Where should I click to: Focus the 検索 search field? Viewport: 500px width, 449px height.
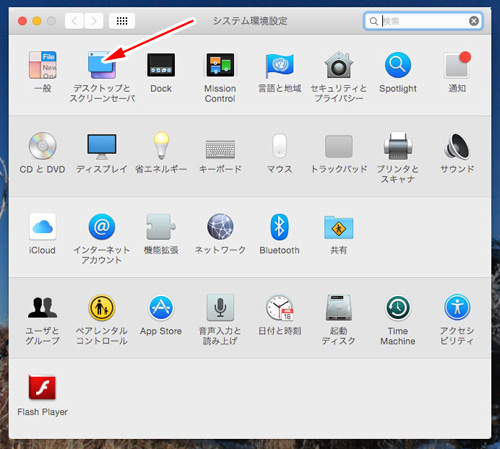(x=423, y=21)
